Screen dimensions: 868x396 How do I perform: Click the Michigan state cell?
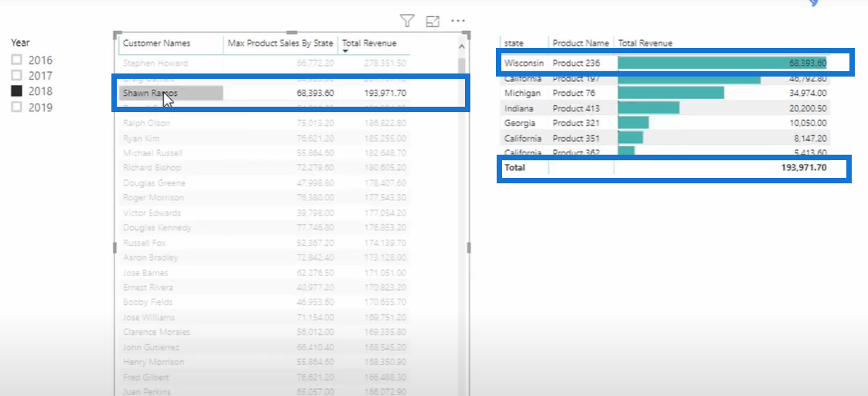[x=522, y=93]
